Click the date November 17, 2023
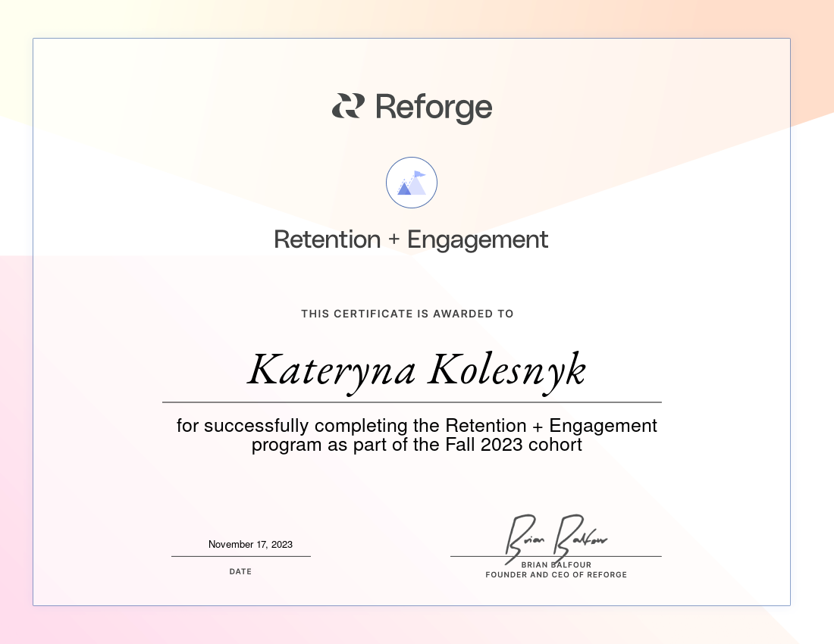 (250, 544)
